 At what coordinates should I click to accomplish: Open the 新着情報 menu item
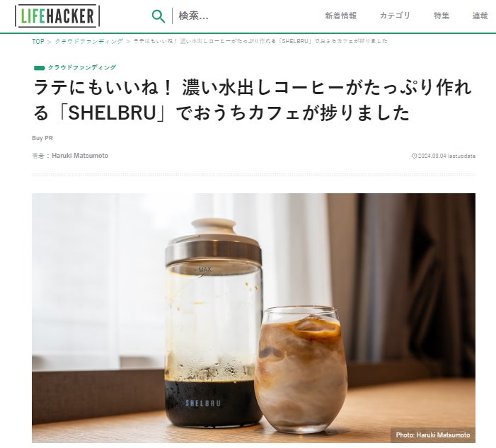(x=340, y=16)
